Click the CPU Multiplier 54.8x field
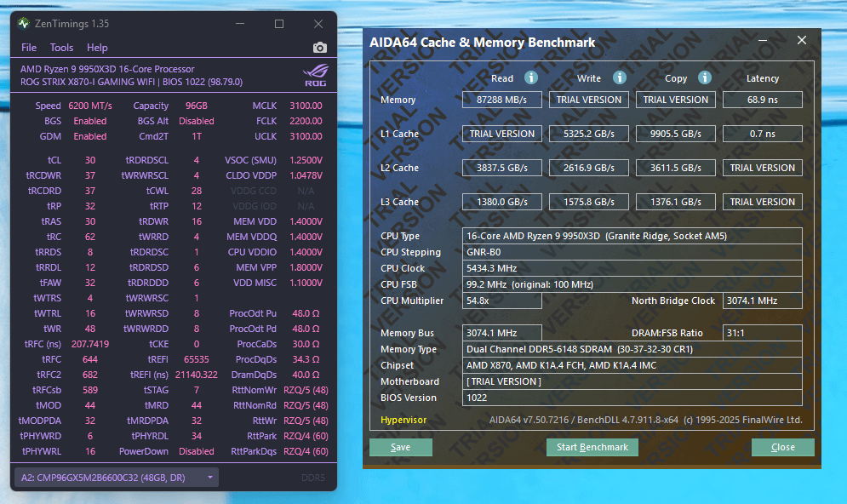The height and width of the screenshot is (504, 847). click(502, 301)
